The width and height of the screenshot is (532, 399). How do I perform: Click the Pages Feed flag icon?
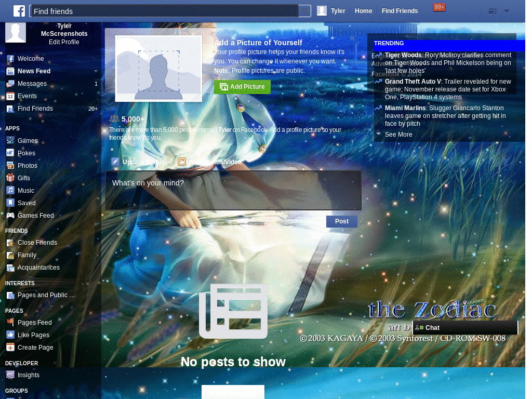coord(10,322)
